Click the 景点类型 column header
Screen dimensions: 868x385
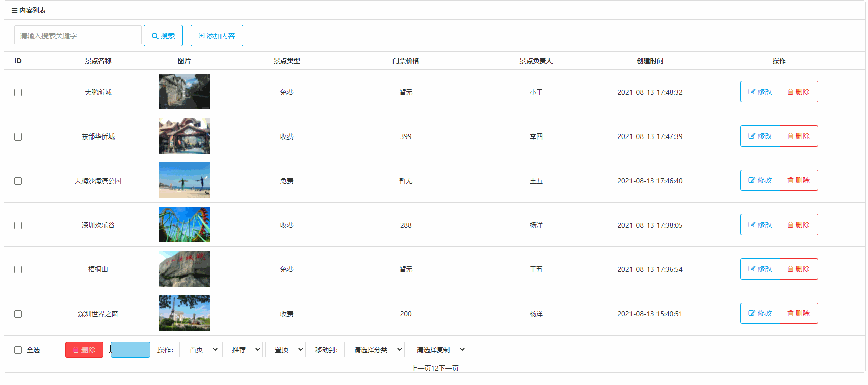click(286, 61)
